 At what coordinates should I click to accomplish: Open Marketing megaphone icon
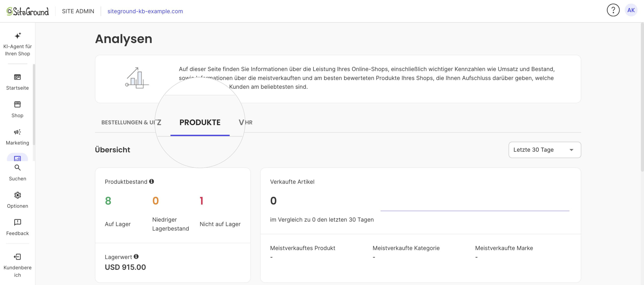[17, 132]
